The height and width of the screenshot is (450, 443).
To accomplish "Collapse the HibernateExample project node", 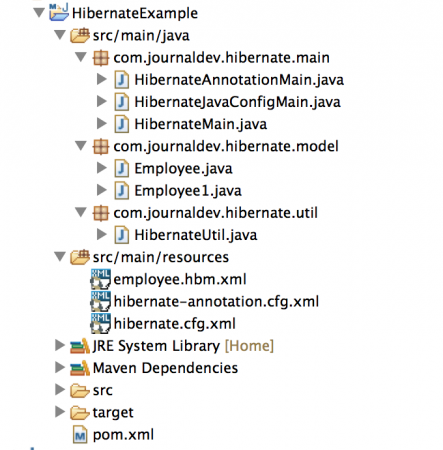I will coord(39,13).
